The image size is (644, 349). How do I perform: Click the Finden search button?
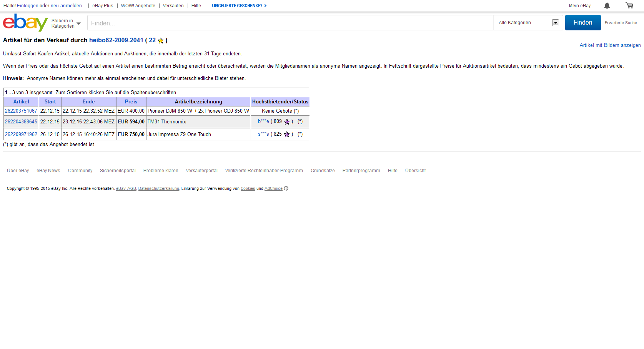pyautogui.click(x=583, y=23)
